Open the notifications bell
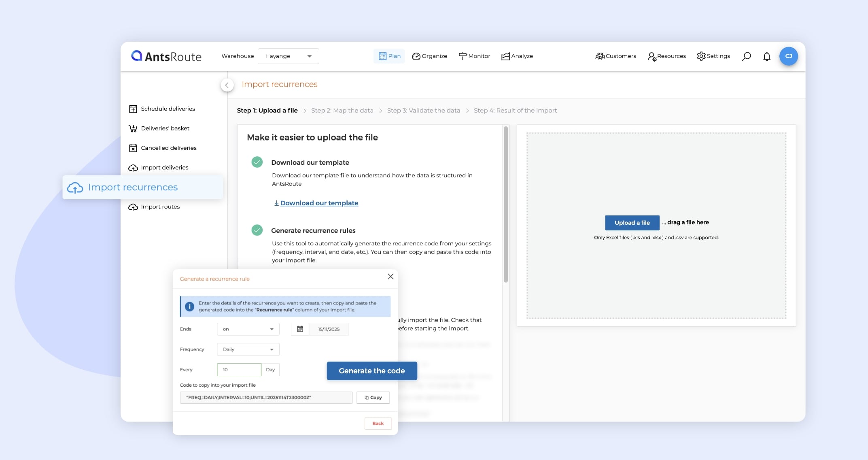 tap(766, 56)
